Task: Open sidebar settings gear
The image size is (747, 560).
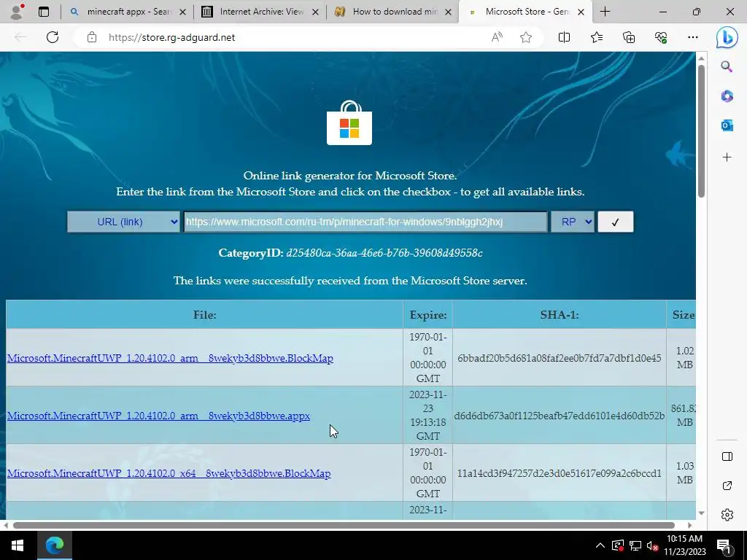Action: (727, 515)
